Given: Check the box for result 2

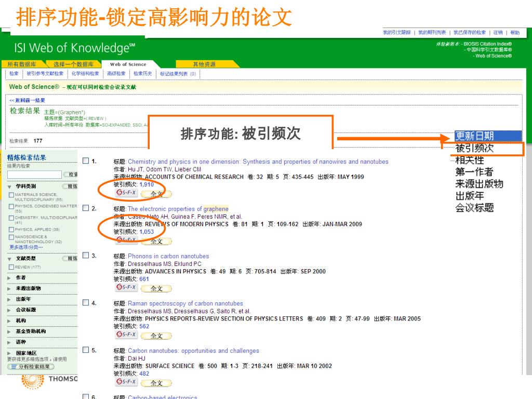Looking at the screenshot, I should [x=86, y=208].
